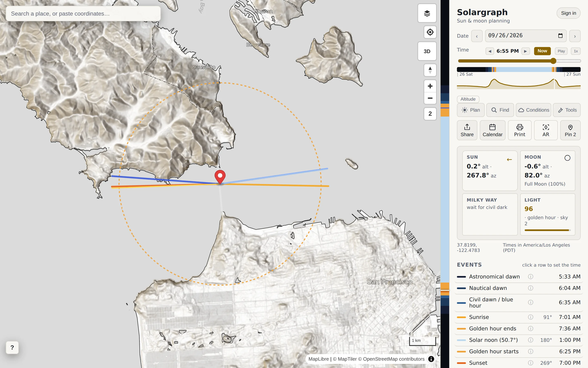The image size is (588, 368).
Task: Switch to the Conditions tab
Action: coord(533,110)
